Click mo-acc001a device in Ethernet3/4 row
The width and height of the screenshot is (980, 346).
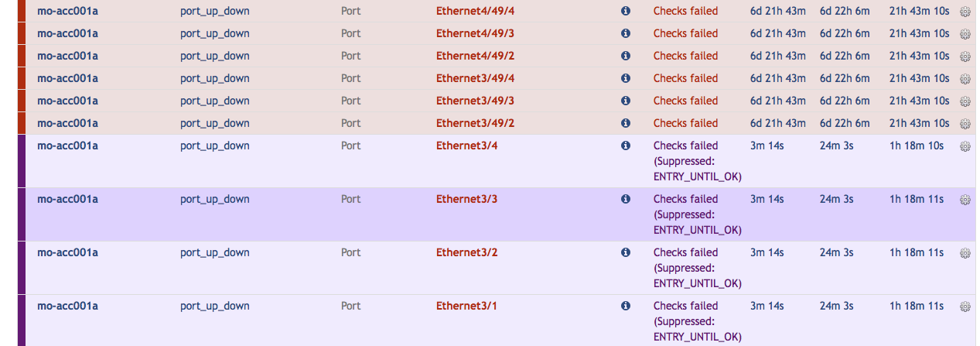(67, 146)
